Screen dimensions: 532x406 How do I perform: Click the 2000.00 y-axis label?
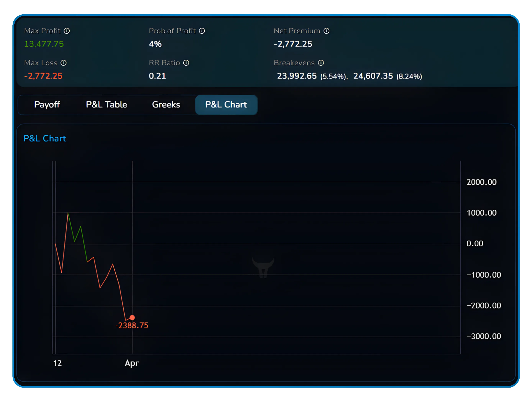pyautogui.click(x=481, y=182)
